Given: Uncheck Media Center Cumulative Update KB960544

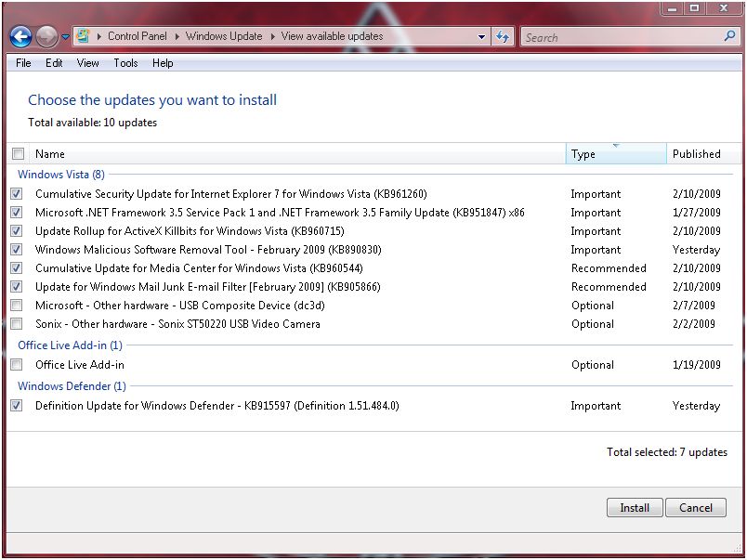Looking at the screenshot, I should [17, 268].
